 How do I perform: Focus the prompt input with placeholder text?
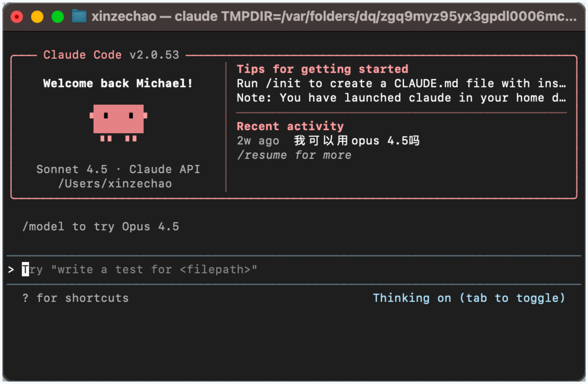(294, 269)
